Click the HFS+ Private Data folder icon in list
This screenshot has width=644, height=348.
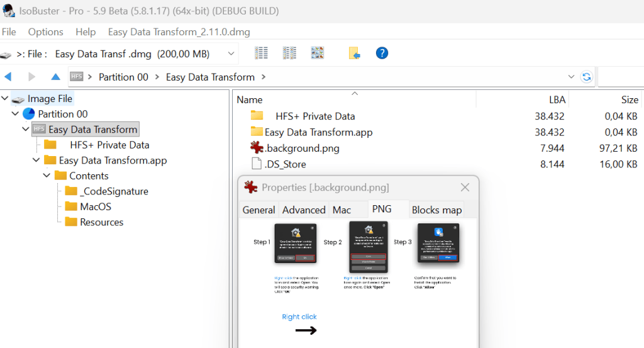(x=257, y=115)
